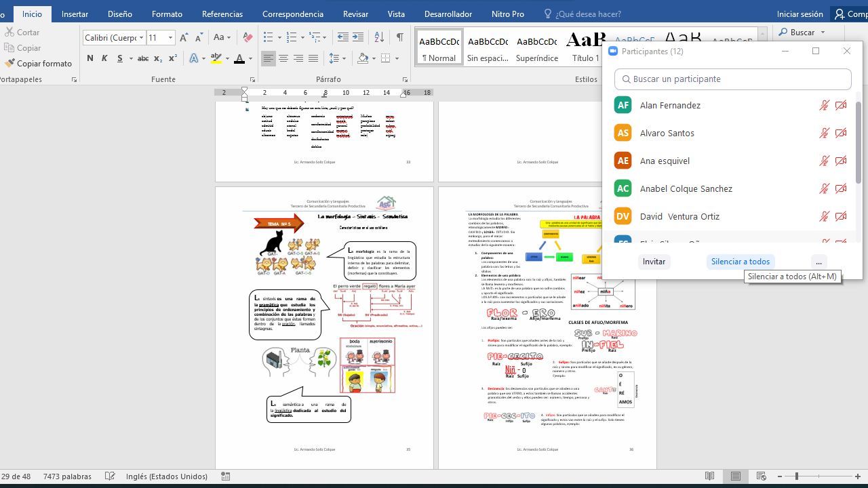Open bullets list dropdown arrow
This screenshot has width=868, height=488.
pyautogui.click(x=279, y=37)
